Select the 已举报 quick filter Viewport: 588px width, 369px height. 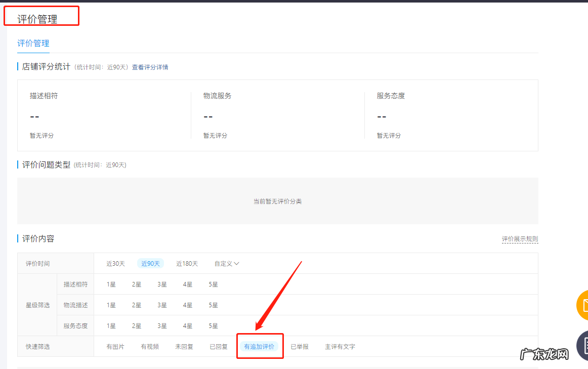pos(300,346)
